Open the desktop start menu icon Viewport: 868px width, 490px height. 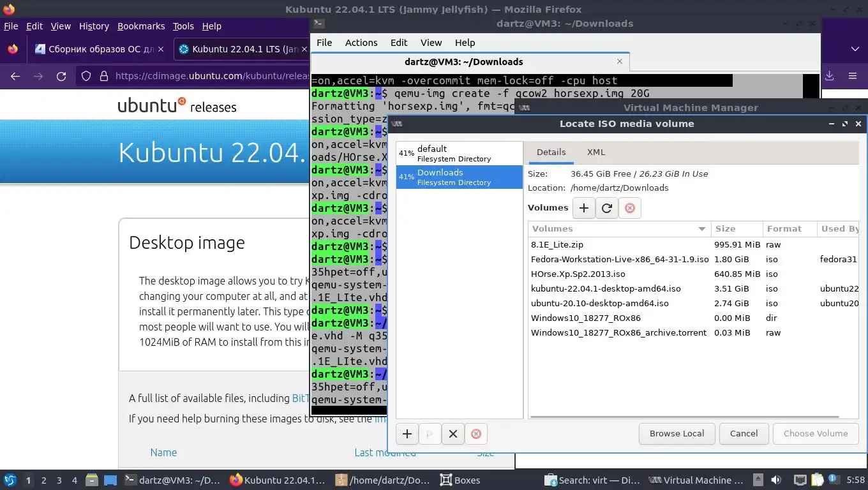(10, 480)
